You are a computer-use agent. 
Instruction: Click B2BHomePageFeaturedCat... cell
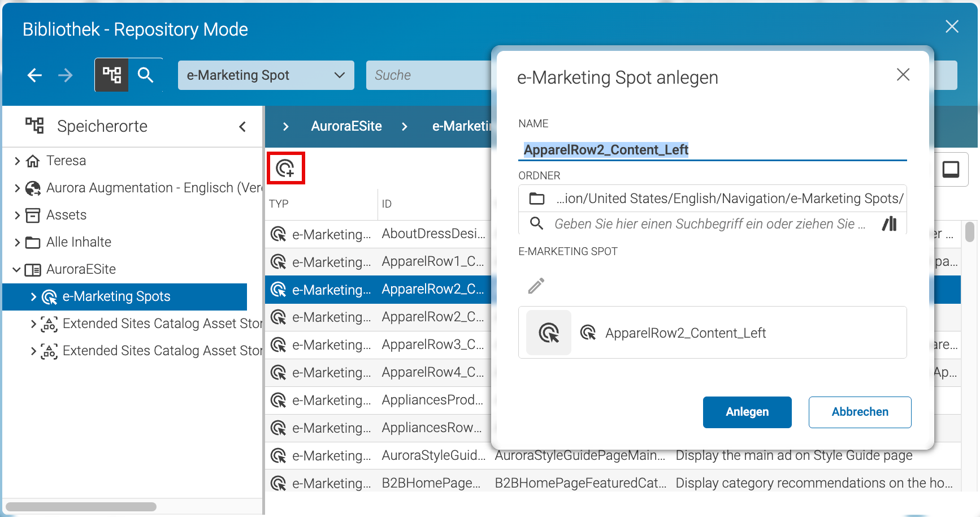[x=580, y=483]
